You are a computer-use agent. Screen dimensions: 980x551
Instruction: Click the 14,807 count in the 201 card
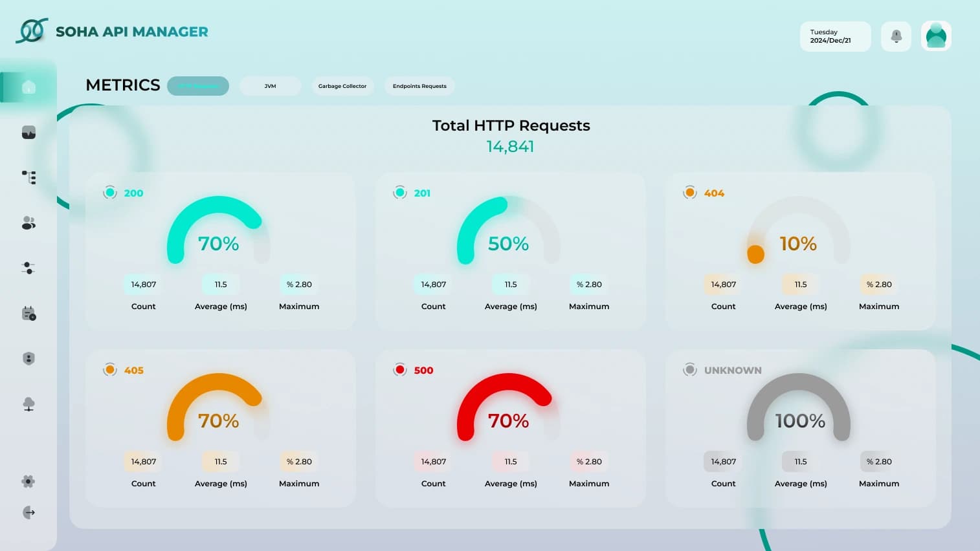tap(434, 285)
